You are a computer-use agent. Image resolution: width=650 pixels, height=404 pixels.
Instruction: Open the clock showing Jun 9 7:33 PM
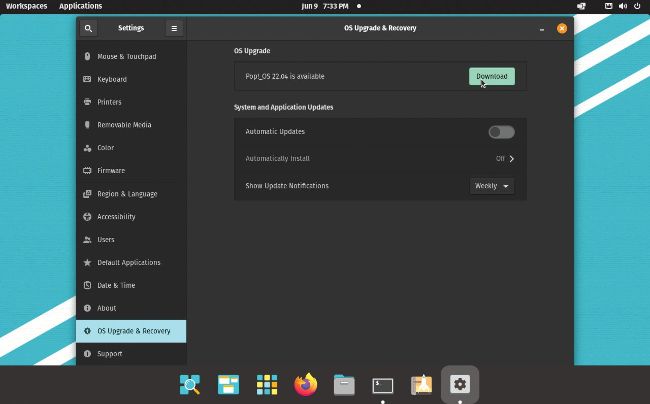[x=324, y=6]
